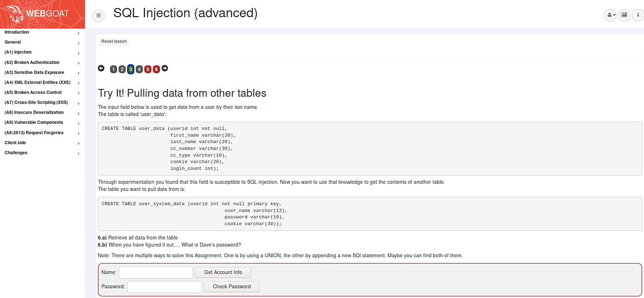The width and height of the screenshot is (644, 298).
Task: Open (A2) Broken Authentication menu
Action: coord(42,62)
